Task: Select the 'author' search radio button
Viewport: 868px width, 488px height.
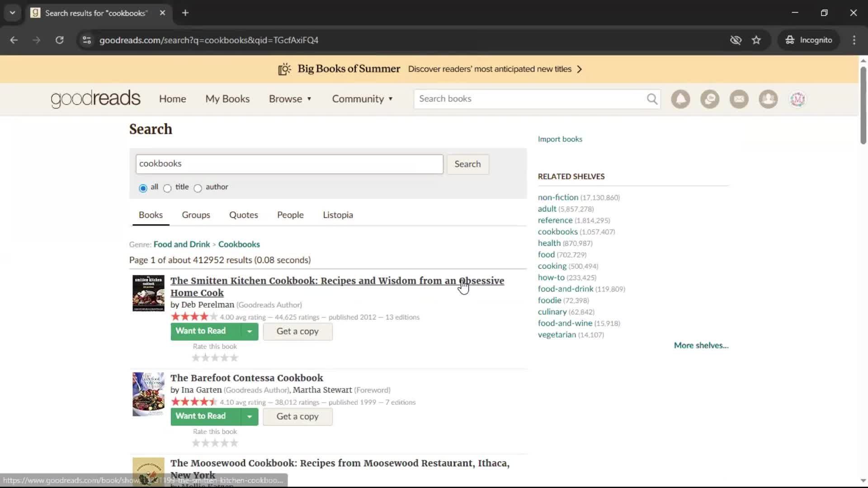Action: tap(198, 188)
